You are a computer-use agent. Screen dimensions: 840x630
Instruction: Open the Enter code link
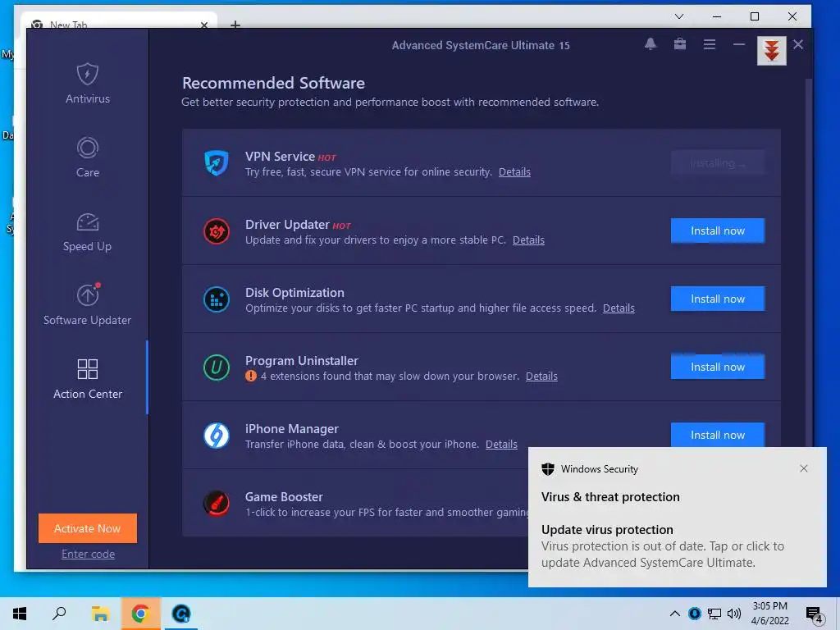click(88, 554)
